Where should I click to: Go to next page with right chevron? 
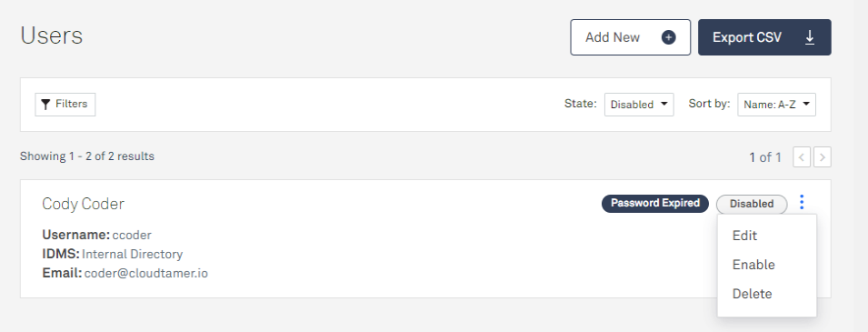click(823, 157)
